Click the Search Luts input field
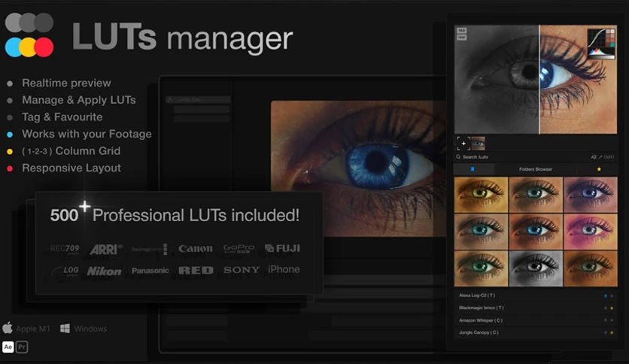Screen dimensions: 629x364 (521, 156)
